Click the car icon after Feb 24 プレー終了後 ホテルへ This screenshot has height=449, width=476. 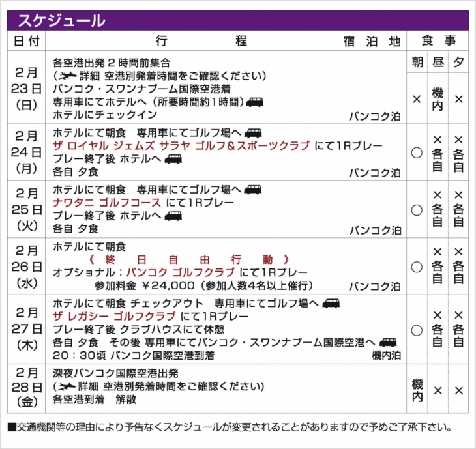pos(173,159)
